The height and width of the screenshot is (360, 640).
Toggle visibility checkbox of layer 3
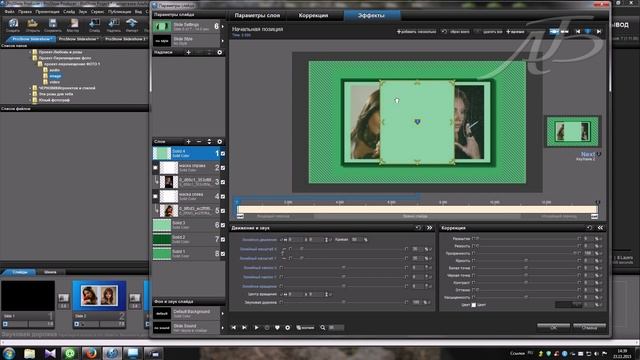click(223, 182)
